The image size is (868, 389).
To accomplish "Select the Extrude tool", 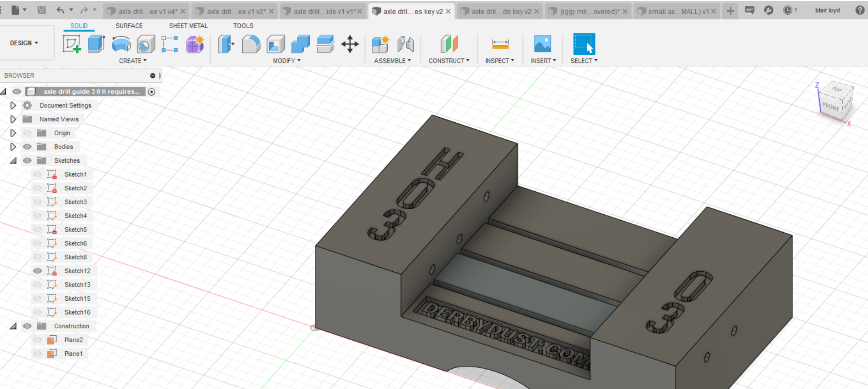I will coord(96,44).
